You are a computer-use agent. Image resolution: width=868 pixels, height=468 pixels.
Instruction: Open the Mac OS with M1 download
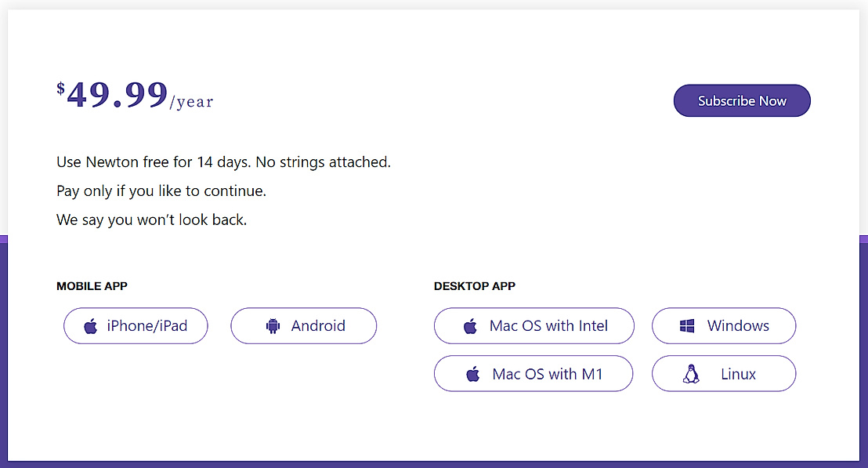tap(548, 375)
